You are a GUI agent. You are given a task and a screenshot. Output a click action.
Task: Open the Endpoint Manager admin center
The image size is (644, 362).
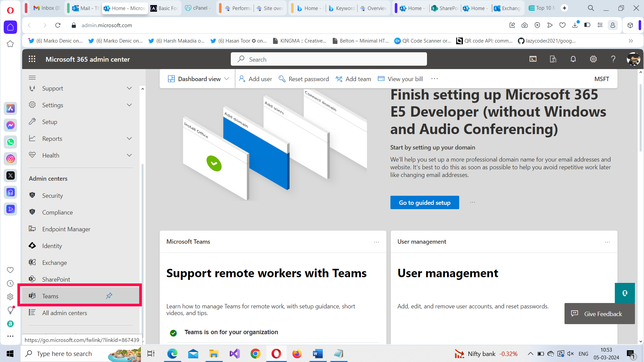pos(66,229)
